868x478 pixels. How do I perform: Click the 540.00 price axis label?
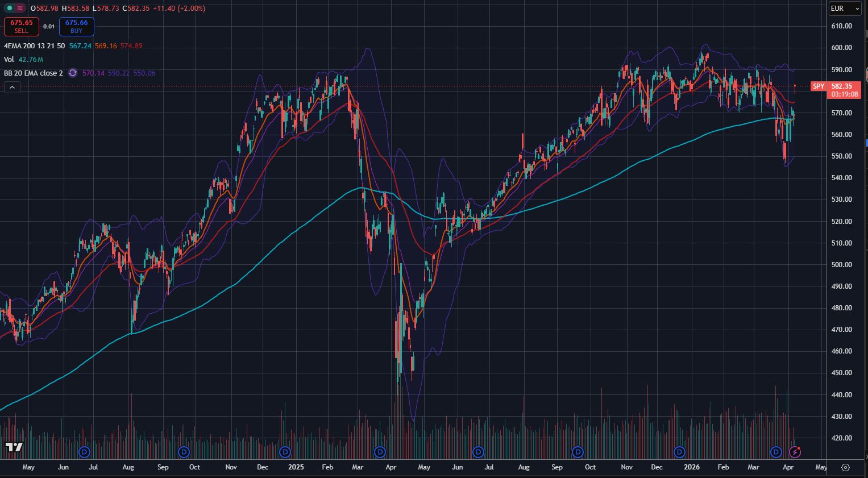coord(841,178)
